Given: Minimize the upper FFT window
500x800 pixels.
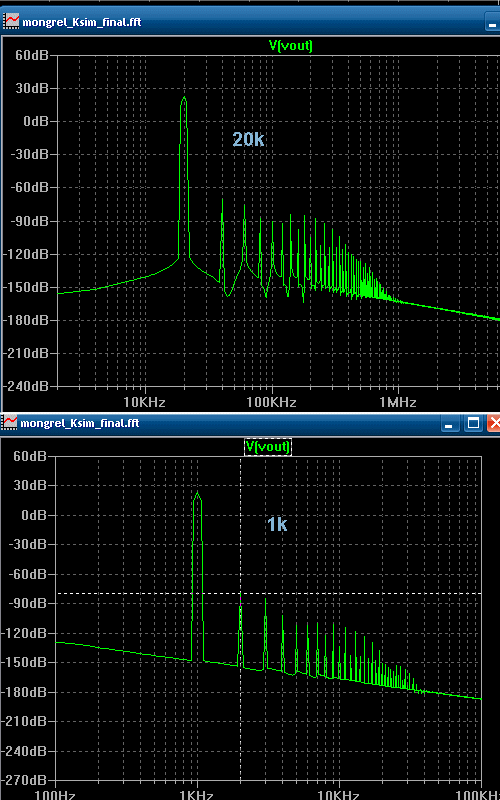Looking at the screenshot, I should [x=493, y=21].
